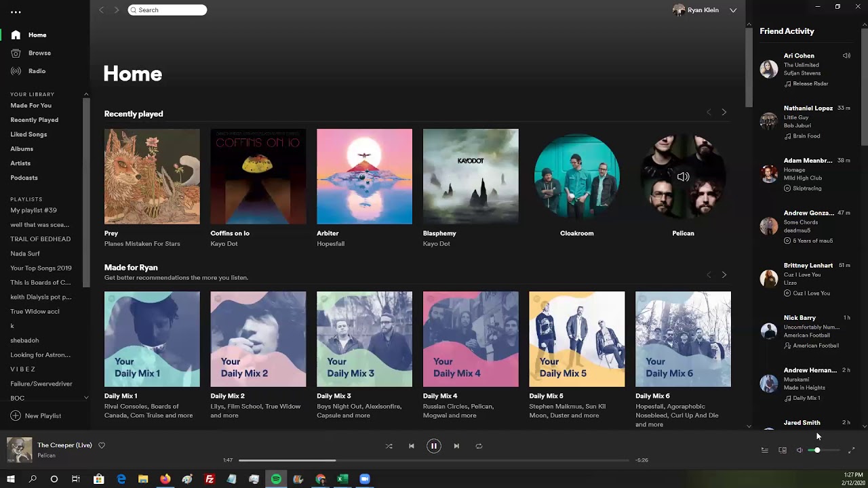Skip to the previous track
This screenshot has width=868, height=488.
click(411, 446)
